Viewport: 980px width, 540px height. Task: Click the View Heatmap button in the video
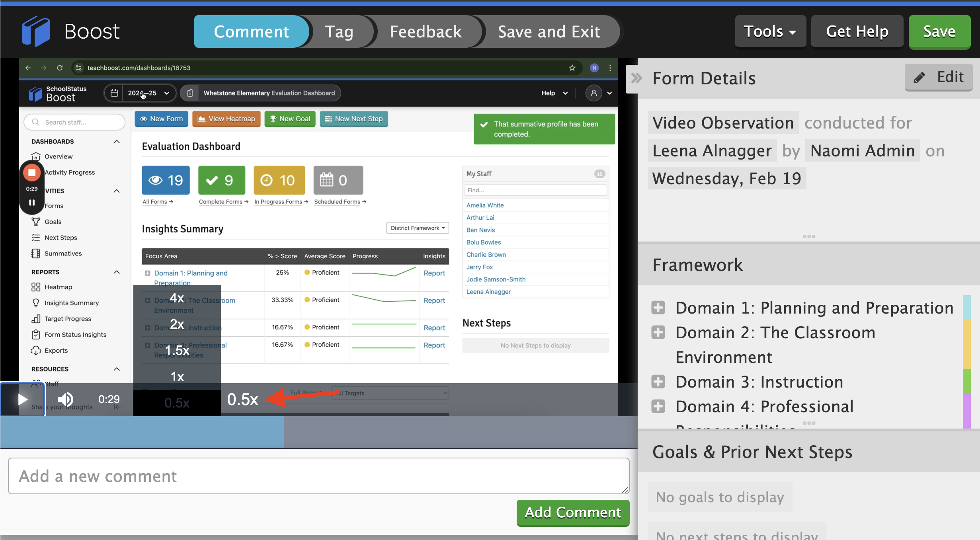click(x=226, y=119)
